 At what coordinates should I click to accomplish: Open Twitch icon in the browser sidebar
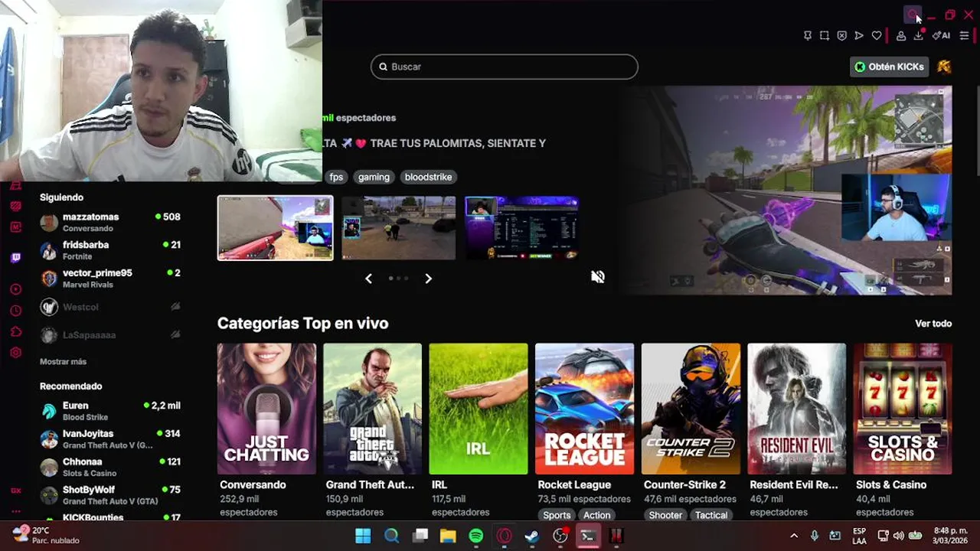pos(16,258)
